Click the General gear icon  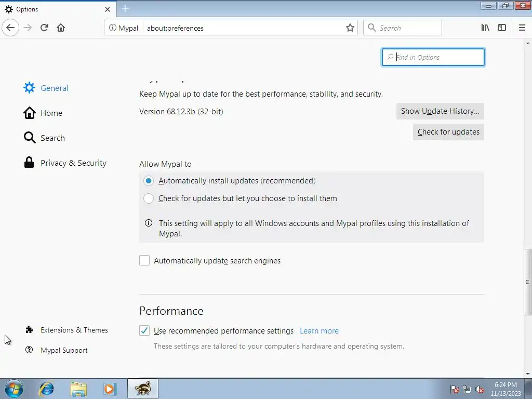coord(29,88)
